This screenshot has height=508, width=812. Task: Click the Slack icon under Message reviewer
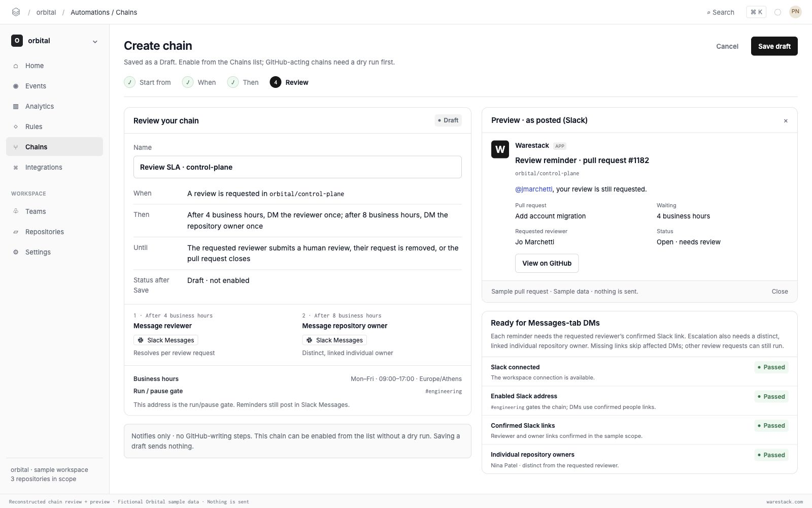click(x=141, y=340)
